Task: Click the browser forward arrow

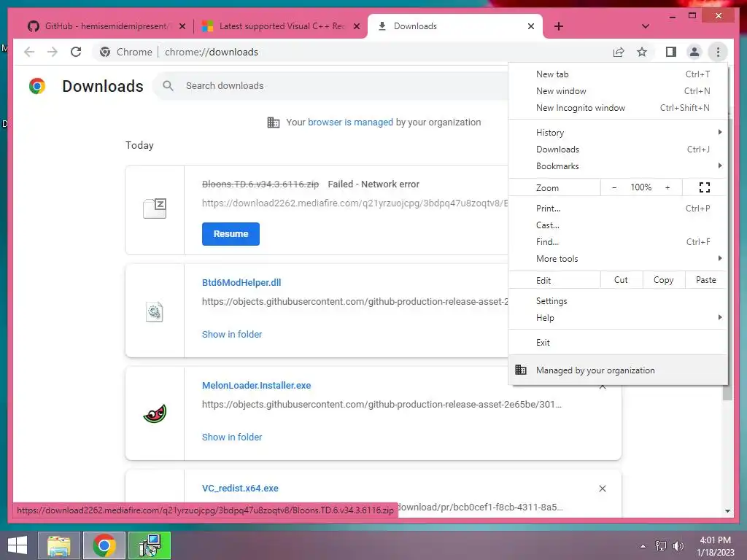Action: pos(52,52)
